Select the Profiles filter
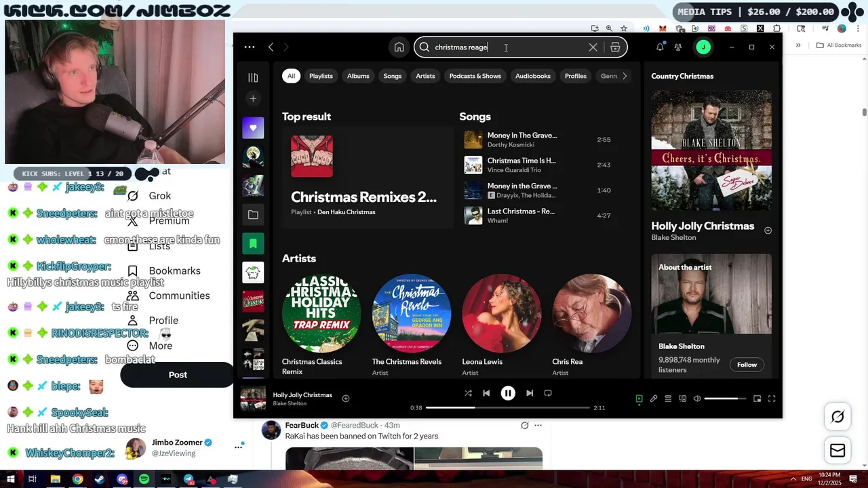This screenshot has width=868, height=488. pyautogui.click(x=576, y=76)
